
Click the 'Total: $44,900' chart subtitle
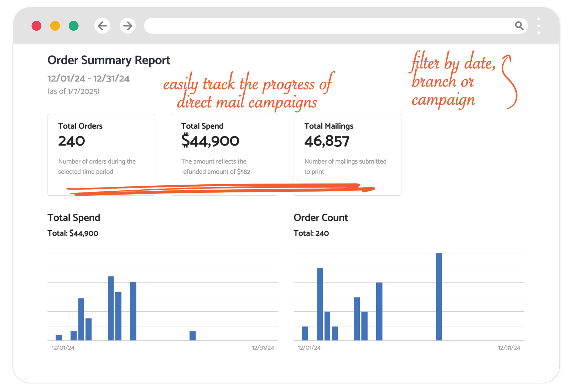73,233
